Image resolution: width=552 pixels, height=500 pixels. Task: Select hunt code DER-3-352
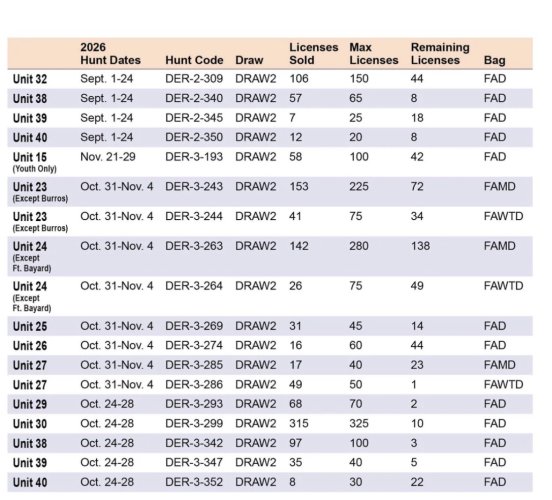[194, 482]
